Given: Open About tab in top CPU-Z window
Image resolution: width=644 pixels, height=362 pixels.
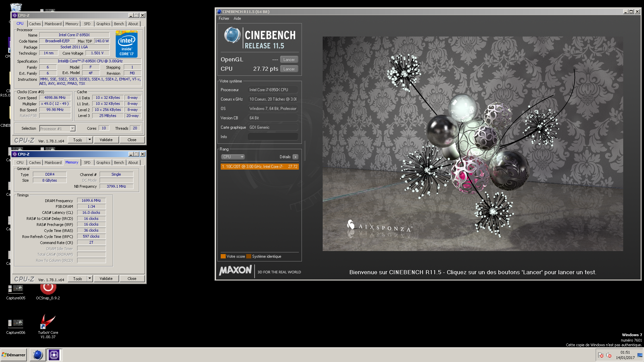Looking at the screenshot, I should point(133,24).
